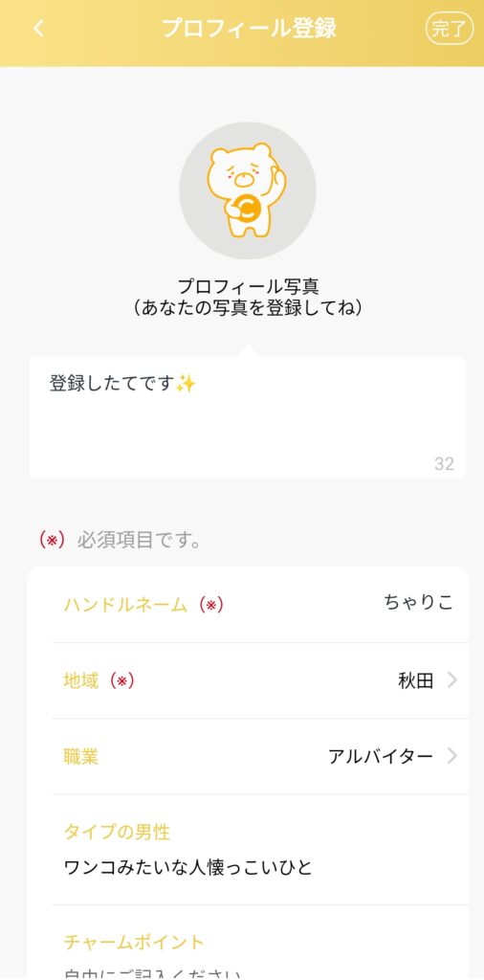
Task: Expand the 職業 occupation chevron
Action: pyautogui.click(x=452, y=756)
